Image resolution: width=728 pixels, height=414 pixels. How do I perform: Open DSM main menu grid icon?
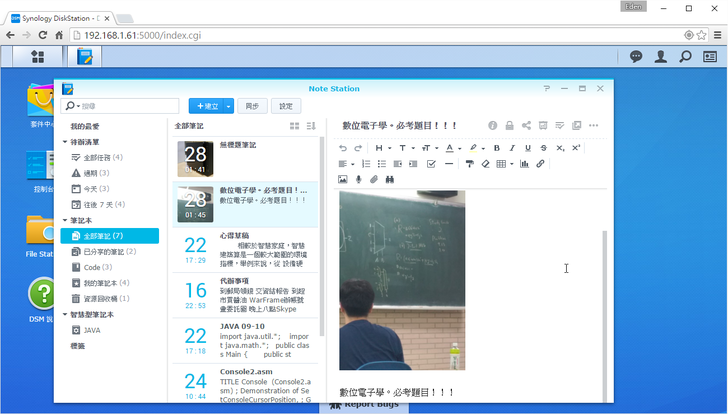[x=38, y=57]
